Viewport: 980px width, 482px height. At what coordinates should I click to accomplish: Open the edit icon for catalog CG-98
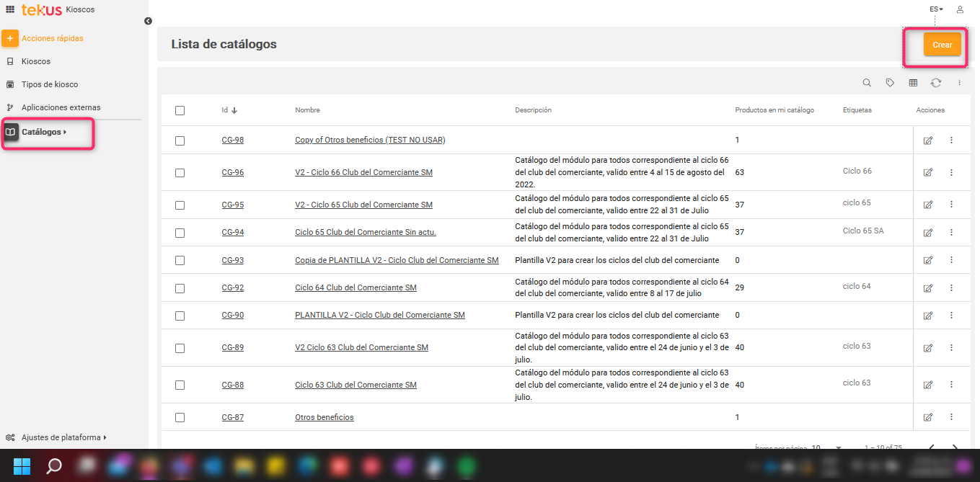point(928,140)
